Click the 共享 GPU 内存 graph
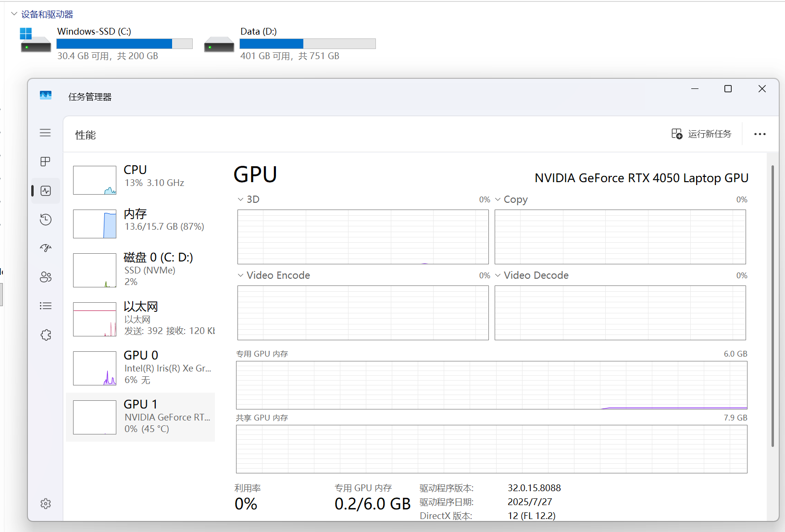Image resolution: width=785 pixels, height=532 pixels. (492, 449)
